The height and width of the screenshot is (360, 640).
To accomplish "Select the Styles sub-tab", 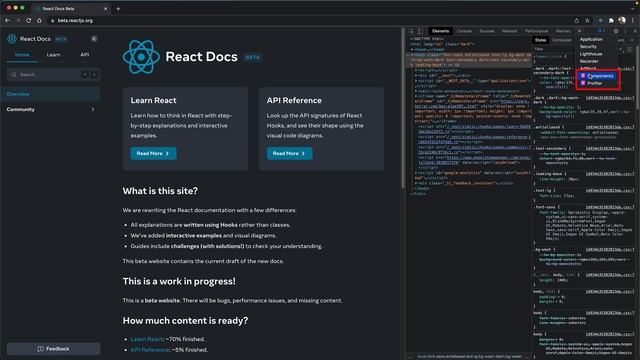I will (540, 40).
